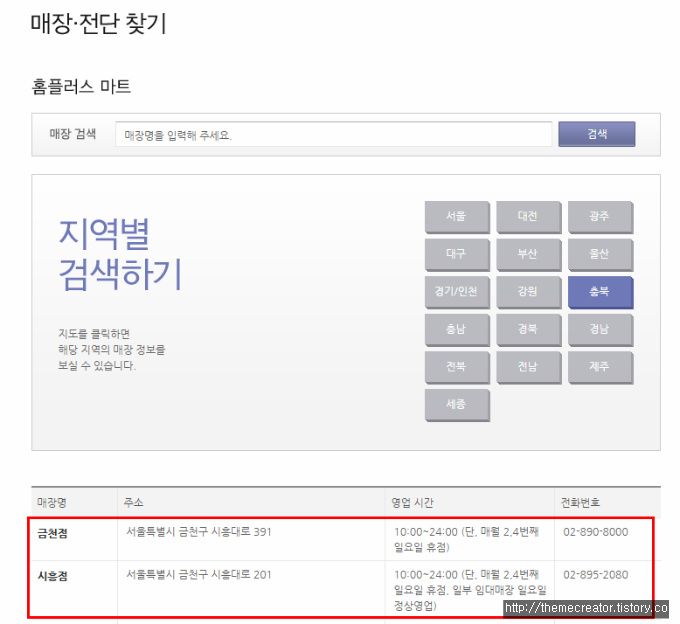The width and height of the screenshot is (680, 624).
Task: Click the 매장 검색 label
Action: (x=72, y=134)
